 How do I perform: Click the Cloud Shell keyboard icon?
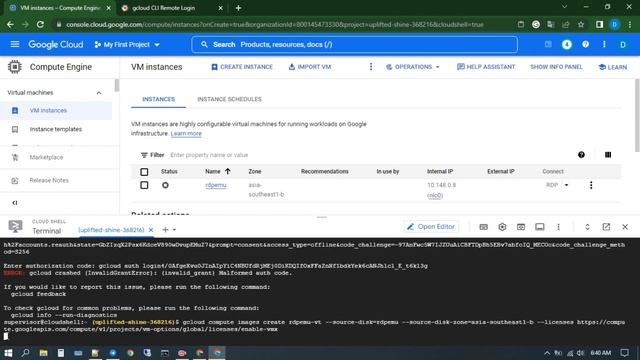pyautogui.click(x=483, y=227)
